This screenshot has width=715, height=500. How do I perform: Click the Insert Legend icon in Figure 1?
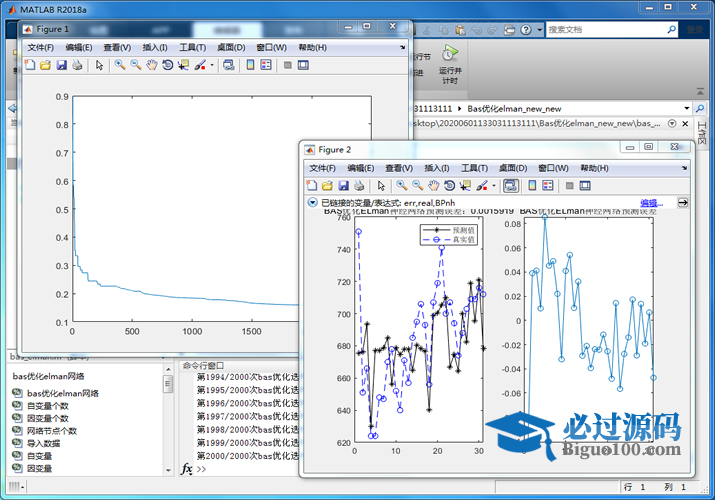tap(266, 65)
